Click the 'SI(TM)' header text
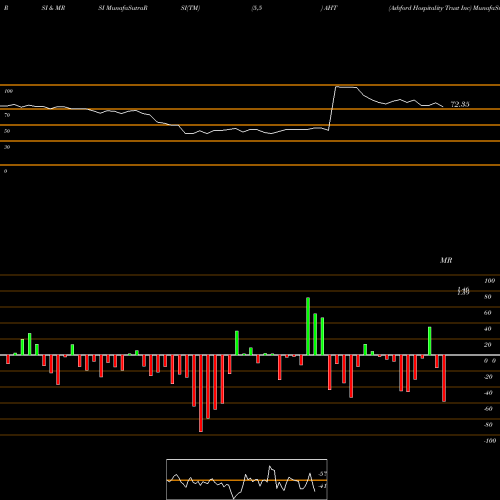The width and height of the screenshot is (500, 500). tap(190, 8)
